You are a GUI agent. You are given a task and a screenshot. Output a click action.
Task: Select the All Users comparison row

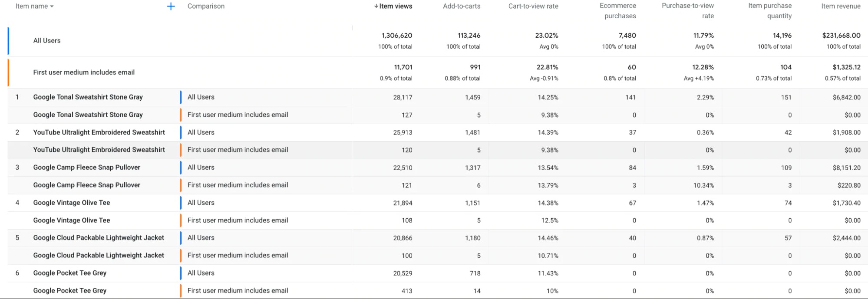click(46, 40)
